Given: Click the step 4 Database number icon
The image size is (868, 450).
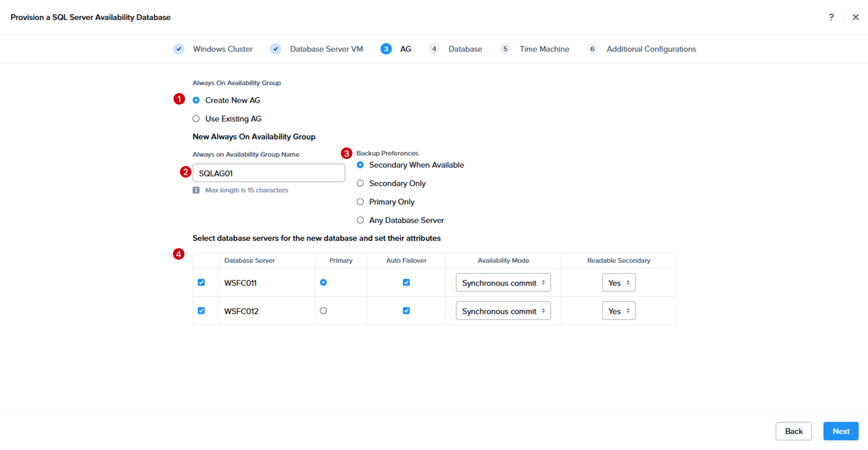Looking at the screenshot, I should pyautogui.click(x=434, y=49).
